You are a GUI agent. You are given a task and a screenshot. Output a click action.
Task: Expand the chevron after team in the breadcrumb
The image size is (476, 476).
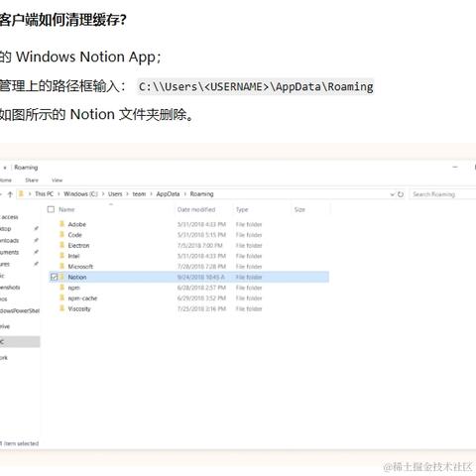pos(151,194)
